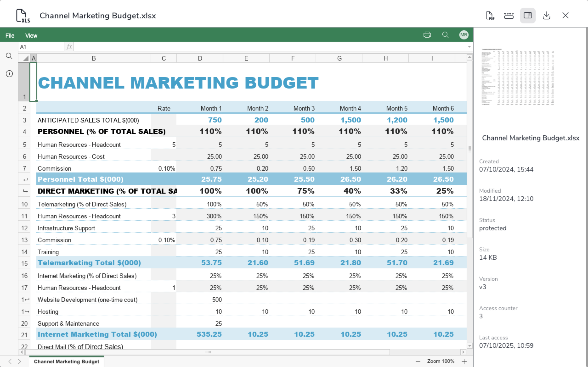Click the A1 cell name box

(41, 47)
